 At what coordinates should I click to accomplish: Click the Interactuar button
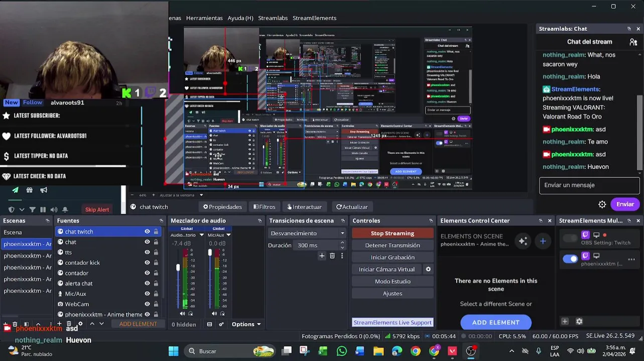(x=304, y=207)
